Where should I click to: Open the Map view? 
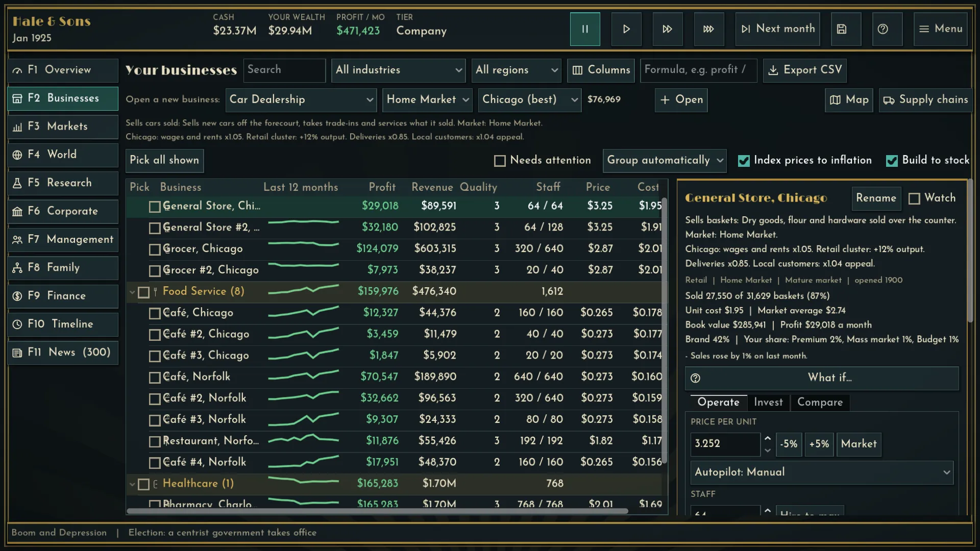(849, 100)
